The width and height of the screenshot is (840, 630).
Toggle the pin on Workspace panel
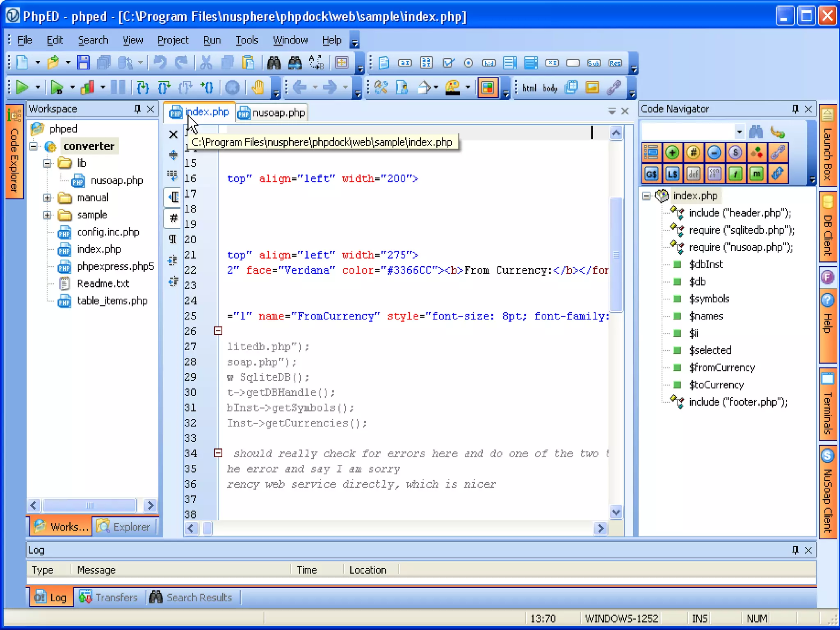click(137, 109)
